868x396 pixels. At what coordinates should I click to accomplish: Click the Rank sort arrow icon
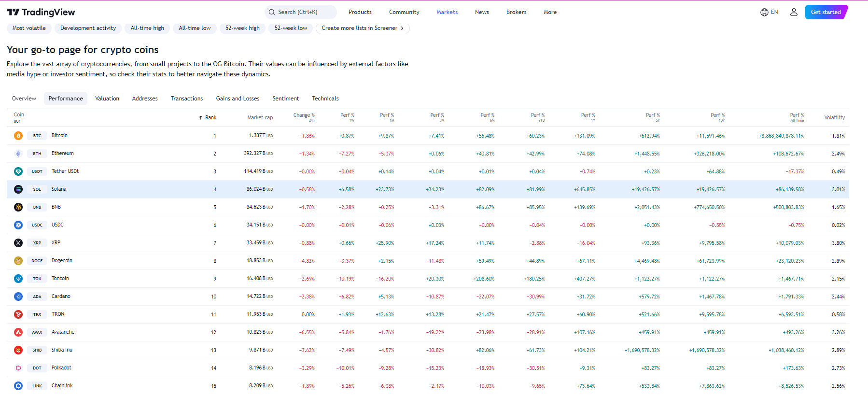pyautogui.click(x=200, y=118)
